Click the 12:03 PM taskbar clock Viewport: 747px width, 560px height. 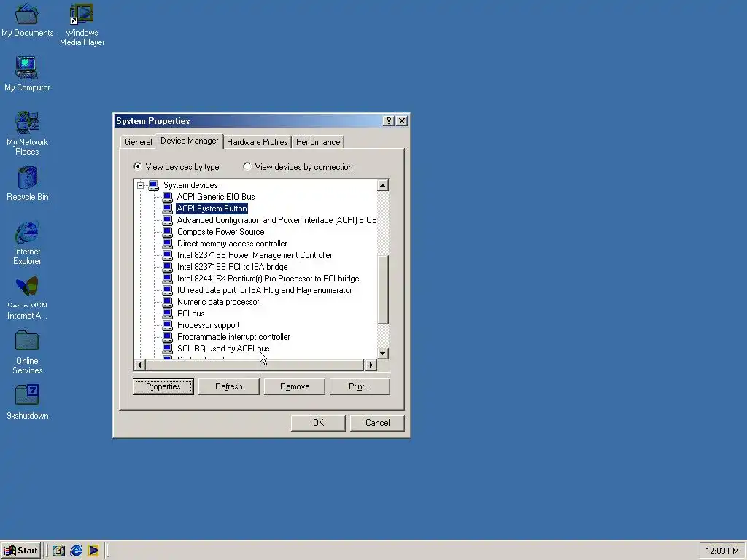click(721, 551)
